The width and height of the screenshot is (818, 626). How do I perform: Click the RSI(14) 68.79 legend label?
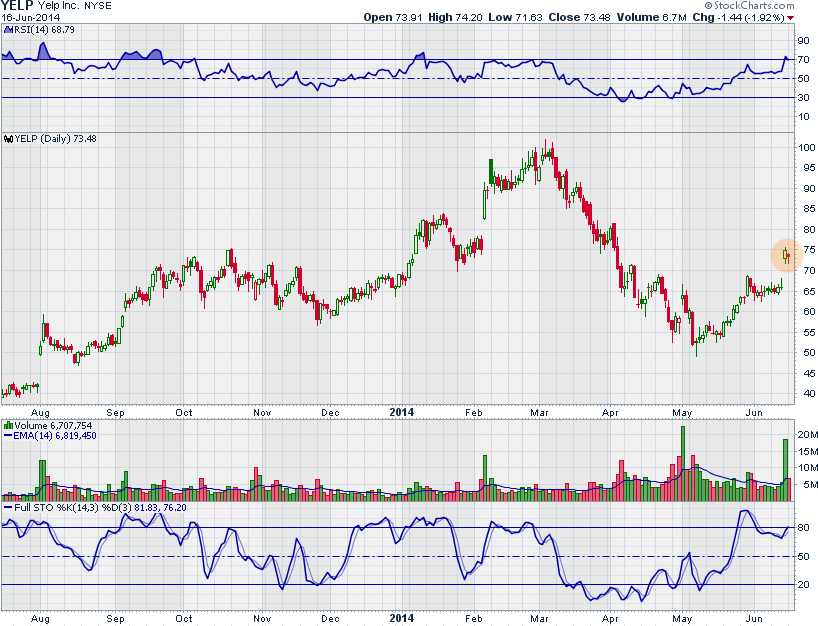point(44,30)
